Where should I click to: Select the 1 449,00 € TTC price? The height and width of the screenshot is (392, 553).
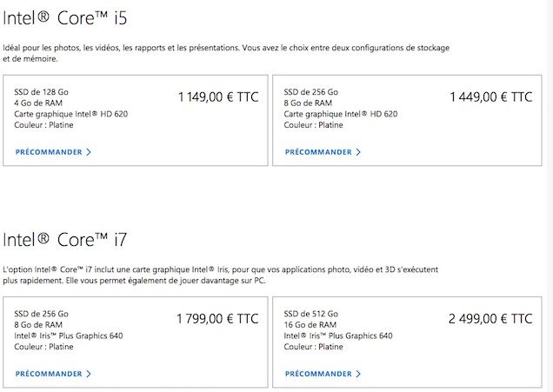click(490, 97)
